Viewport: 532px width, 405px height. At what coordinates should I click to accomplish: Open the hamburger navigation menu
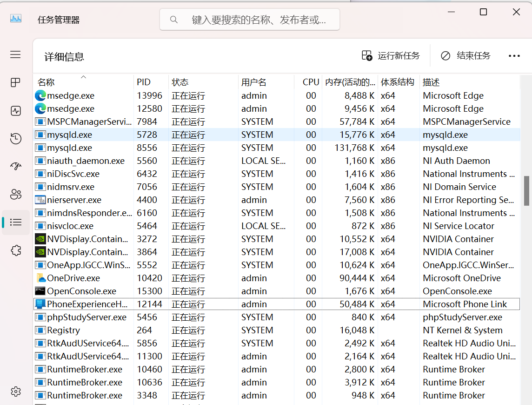coord(15,55)
